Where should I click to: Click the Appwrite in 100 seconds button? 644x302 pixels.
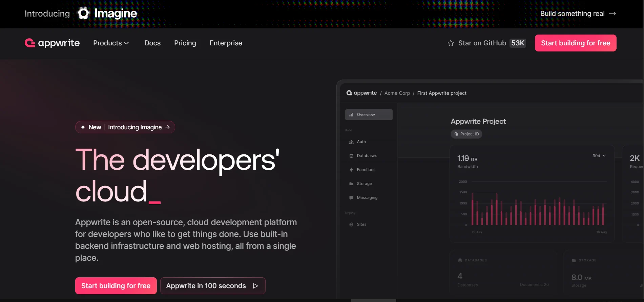click(x=213, y=286)
